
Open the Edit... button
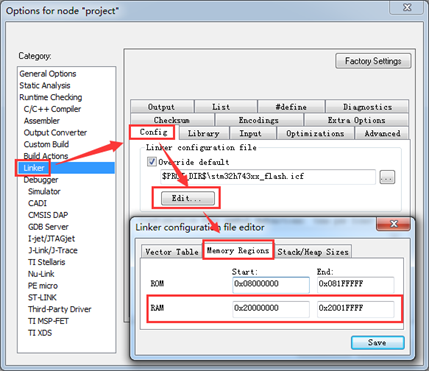point(188,198)
